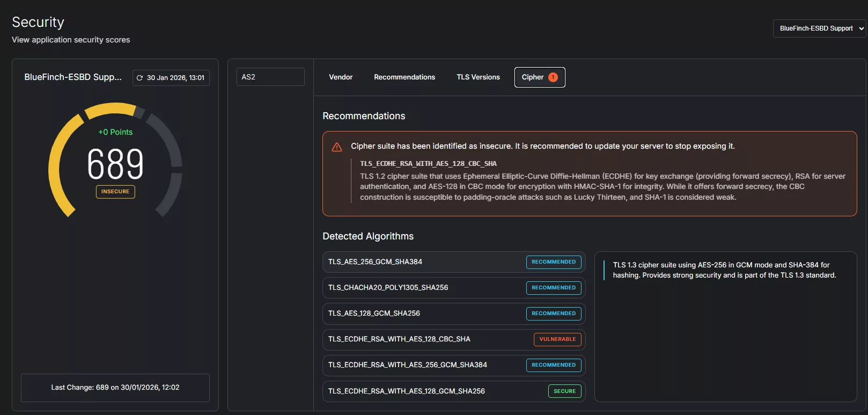Switch to the Vendor tab

(341, 77)
